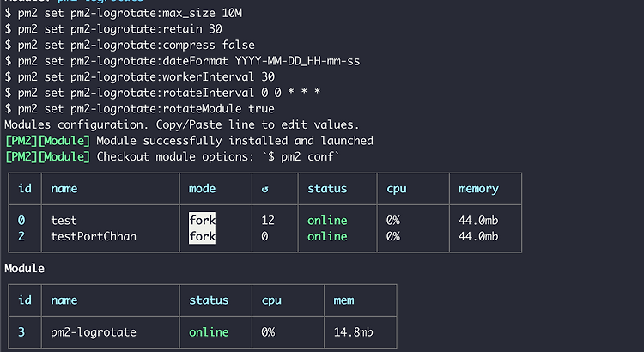
Task: Click online status of pm2-logrotate module
Action: click(x=209, y=331)
